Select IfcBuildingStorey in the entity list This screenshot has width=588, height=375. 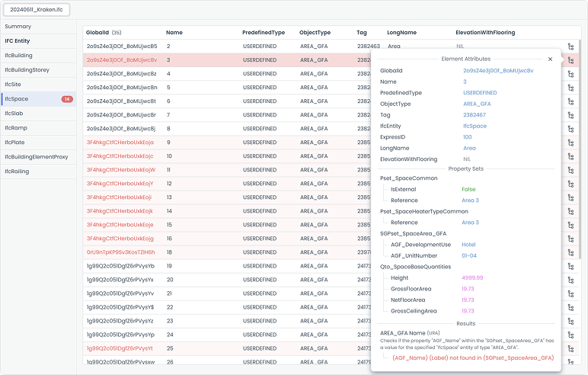29,69
